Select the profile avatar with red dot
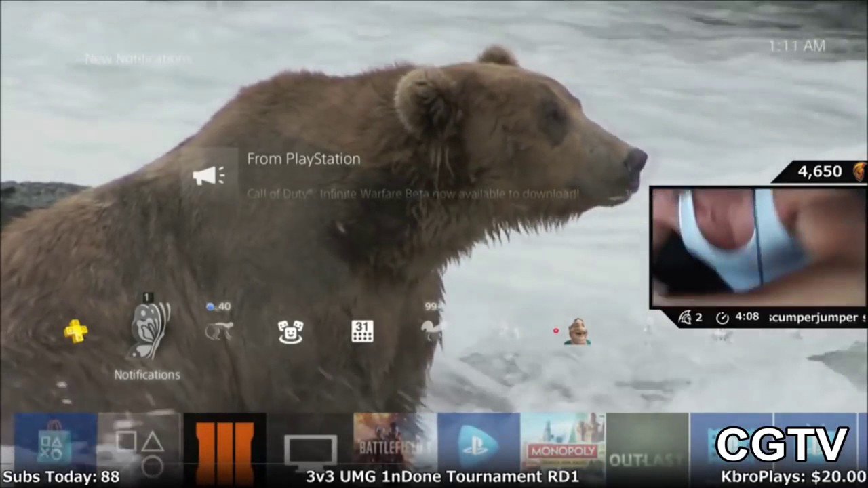The image size is (868, 488). pos(577,331)
